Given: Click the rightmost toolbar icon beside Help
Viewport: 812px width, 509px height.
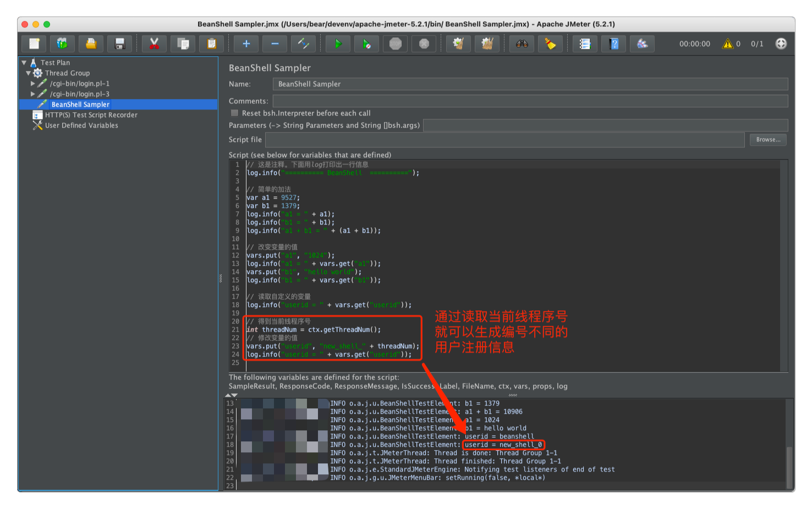Looking at the screenshot, I should [x=643, y=43].
